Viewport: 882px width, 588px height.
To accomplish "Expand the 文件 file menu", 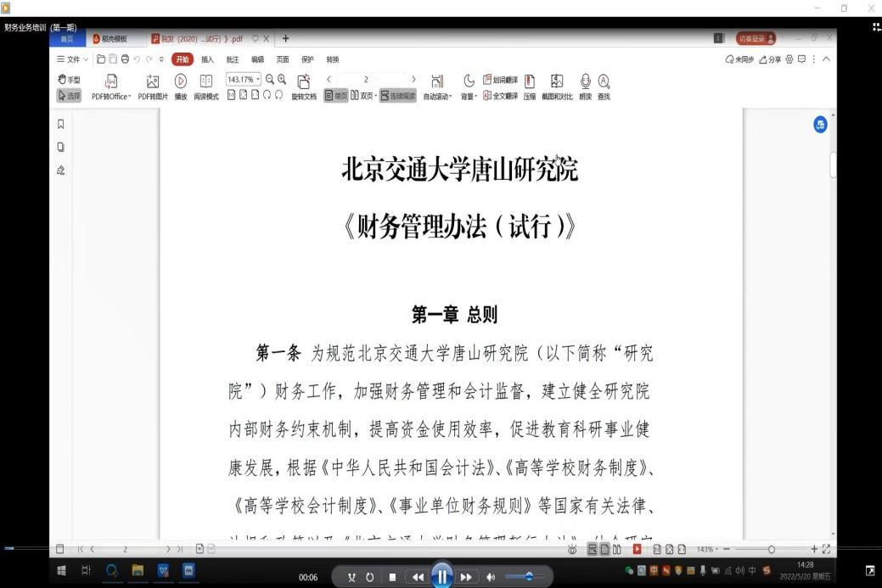I will pyautogui.click(x=73, y=59).
